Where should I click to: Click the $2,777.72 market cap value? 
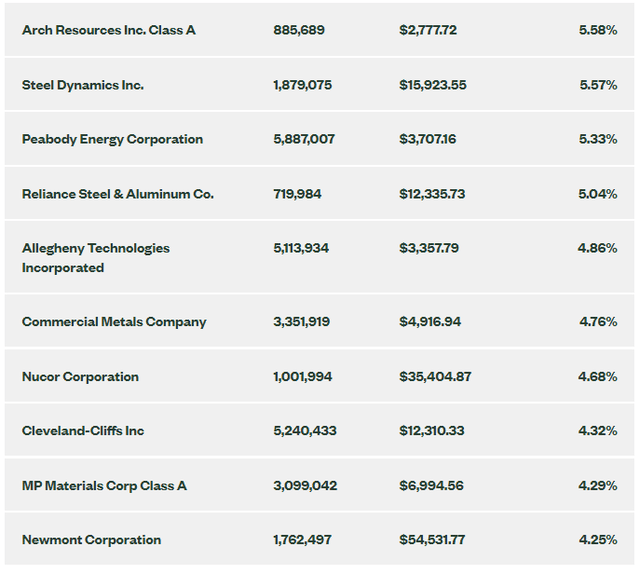(x=428, y=30)
